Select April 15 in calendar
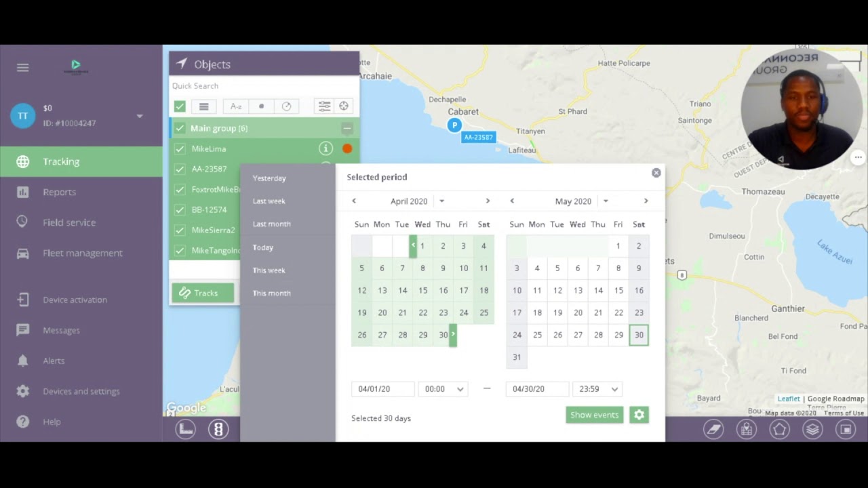Screen dimensions: 868x488 point(423,290)
